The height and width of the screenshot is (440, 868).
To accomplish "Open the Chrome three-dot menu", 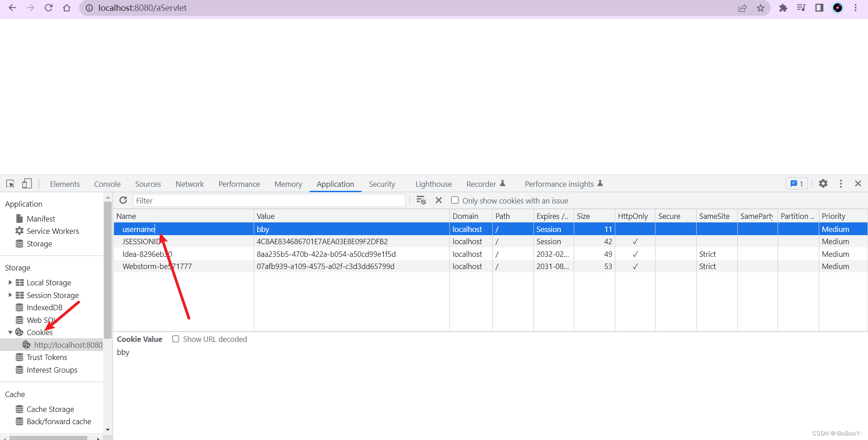I will click(856, 8).
